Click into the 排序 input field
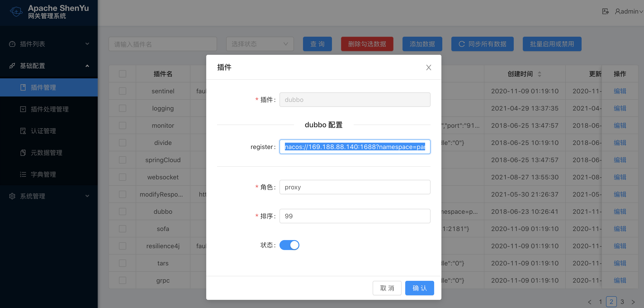644x308 pixels. coord(355,216)
